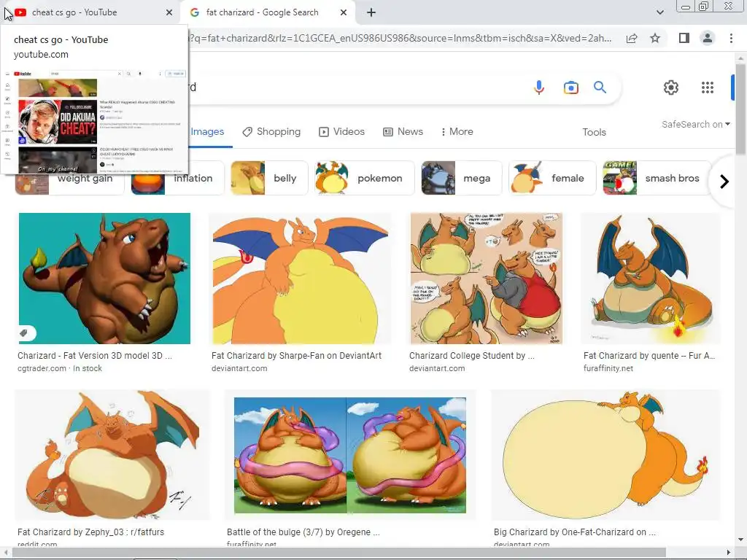Viewport: 747px width, 560px height.
Task: Open Chrome profile avatar
Action: point(708,38)
